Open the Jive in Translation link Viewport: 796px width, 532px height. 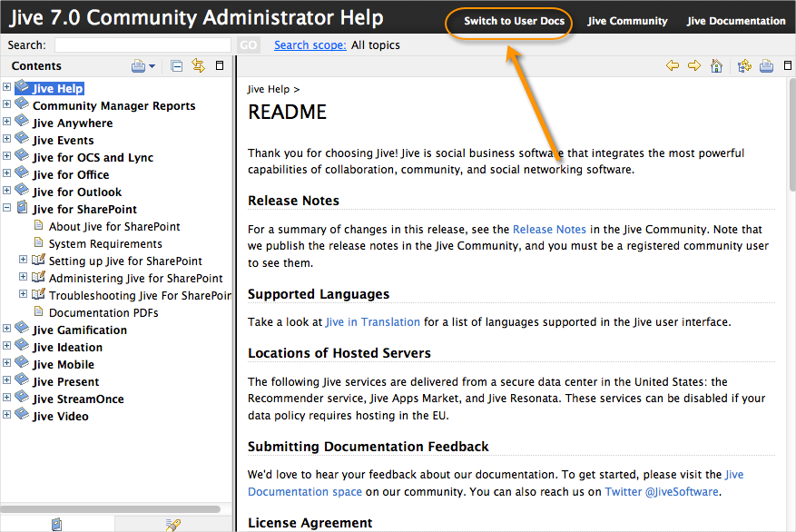coord(373,322)
